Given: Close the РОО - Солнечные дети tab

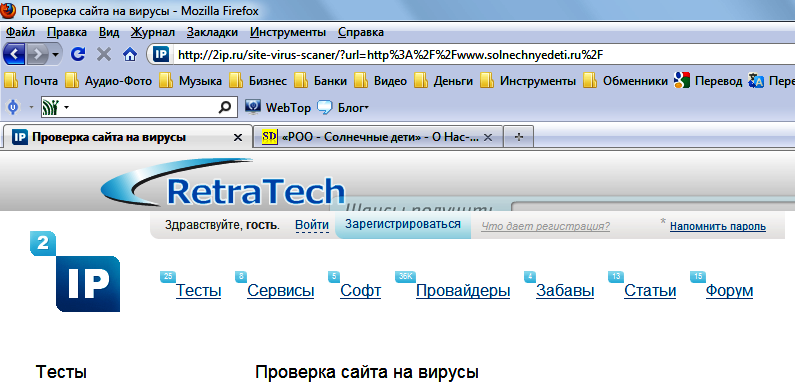Looking at the screenshot, I should point(488,137).
